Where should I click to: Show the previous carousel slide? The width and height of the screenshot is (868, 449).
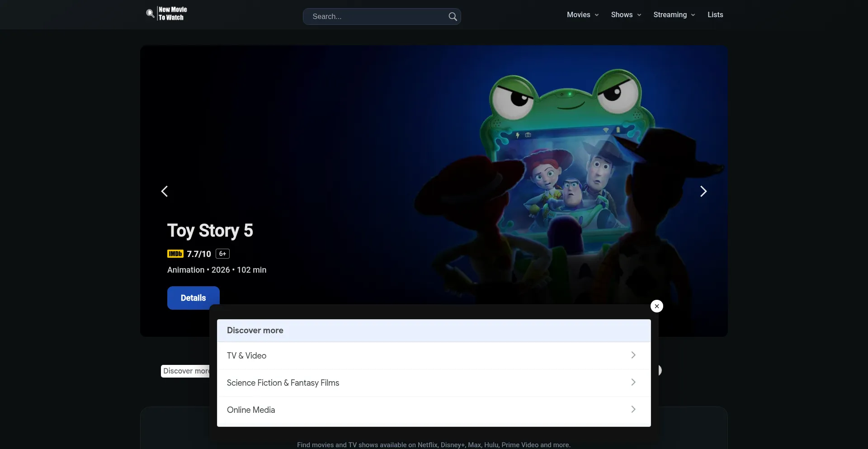tap(165, 191)
